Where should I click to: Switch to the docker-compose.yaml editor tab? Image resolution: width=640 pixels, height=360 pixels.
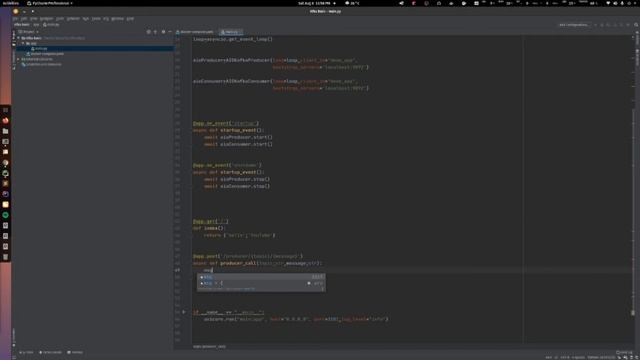195,32
